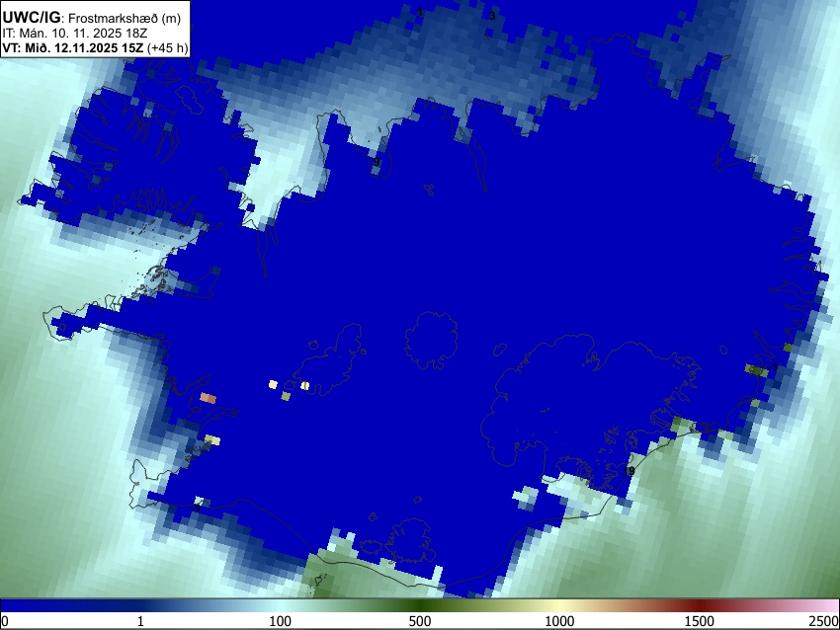
Task: Click the round glacier outline at the map's center
Action: click(431, 341)
